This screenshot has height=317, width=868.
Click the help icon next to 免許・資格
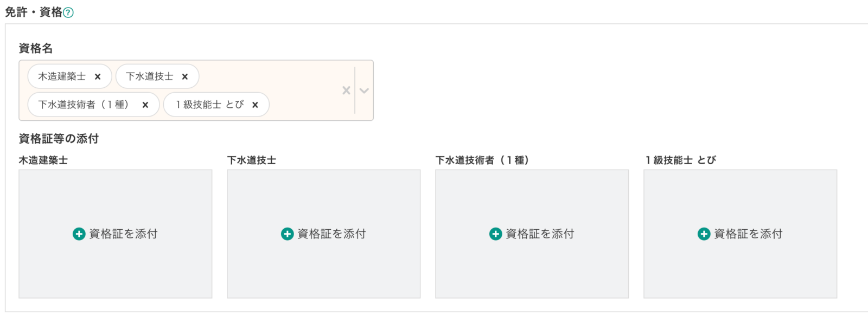coord(68,12)
